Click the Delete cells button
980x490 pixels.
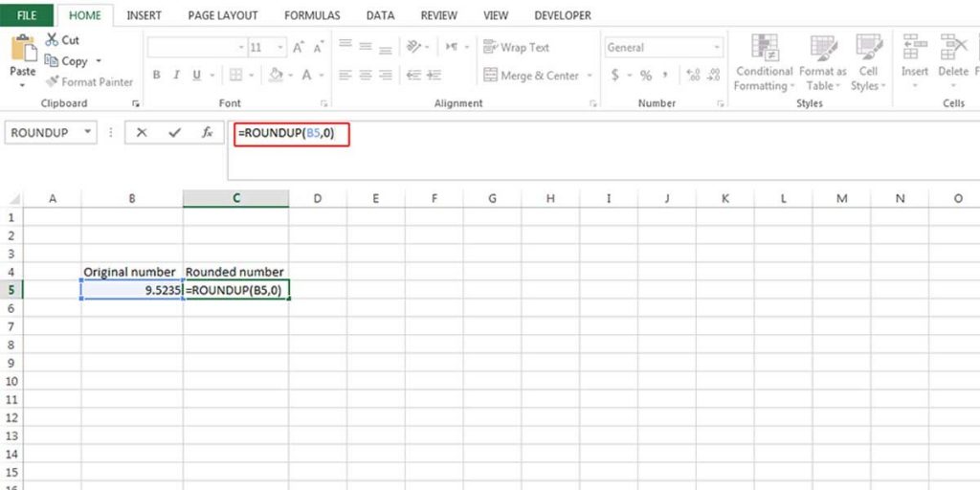[953, 61]
